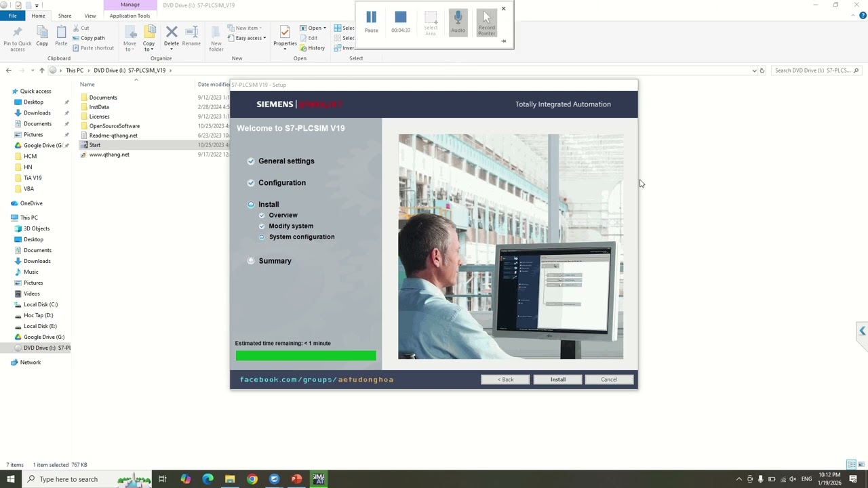Click This PC in the address bar
Screen dimensions: 868x488
[x=75, y=70]
